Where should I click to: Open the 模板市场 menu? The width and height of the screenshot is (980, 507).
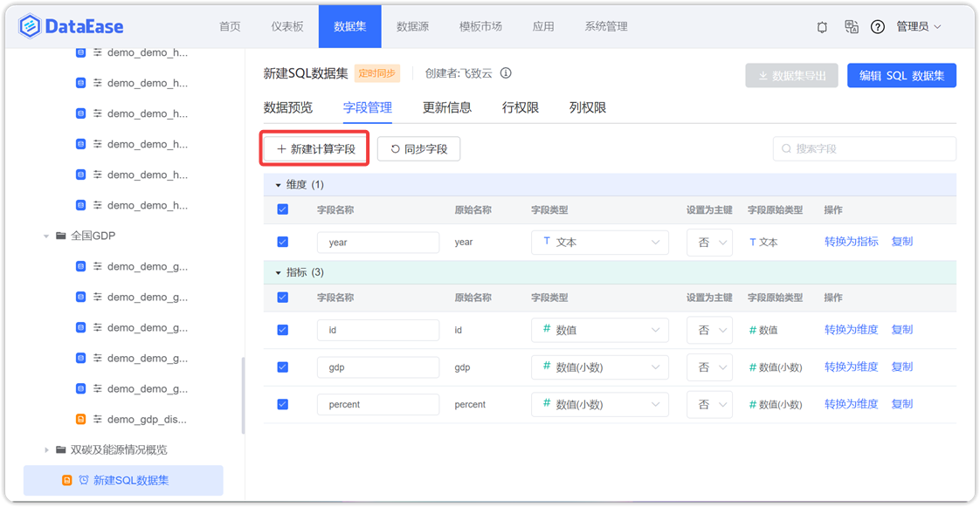(480, 26)
